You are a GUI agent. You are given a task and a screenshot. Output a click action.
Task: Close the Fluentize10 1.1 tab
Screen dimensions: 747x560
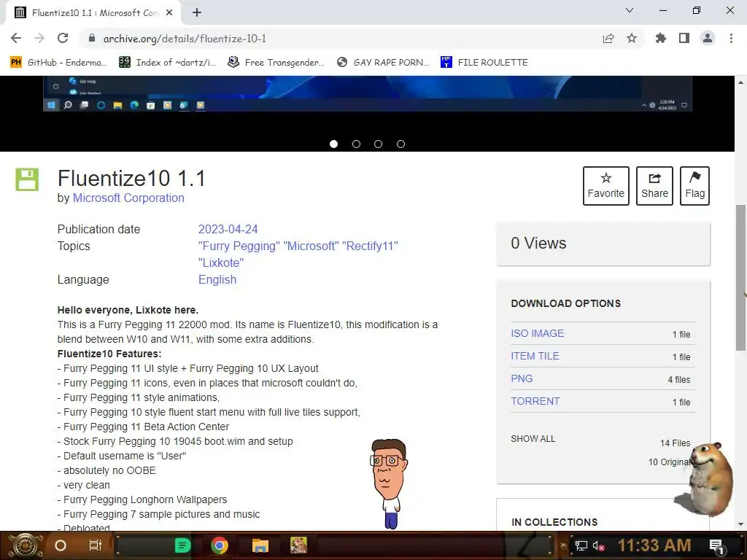point(169,12)
